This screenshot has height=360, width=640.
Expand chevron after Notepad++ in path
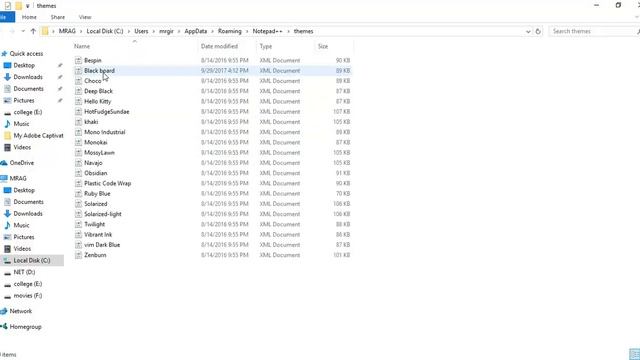coord(288,31)
